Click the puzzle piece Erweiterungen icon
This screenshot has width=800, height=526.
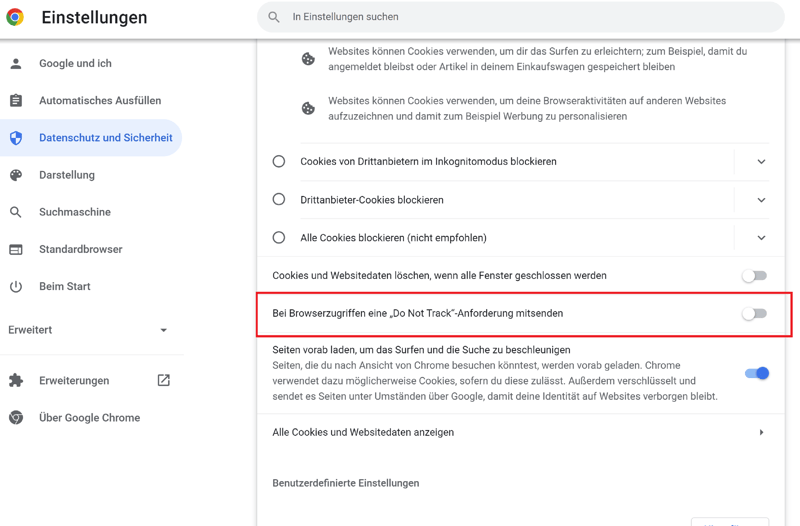click(x=16, y=381)
